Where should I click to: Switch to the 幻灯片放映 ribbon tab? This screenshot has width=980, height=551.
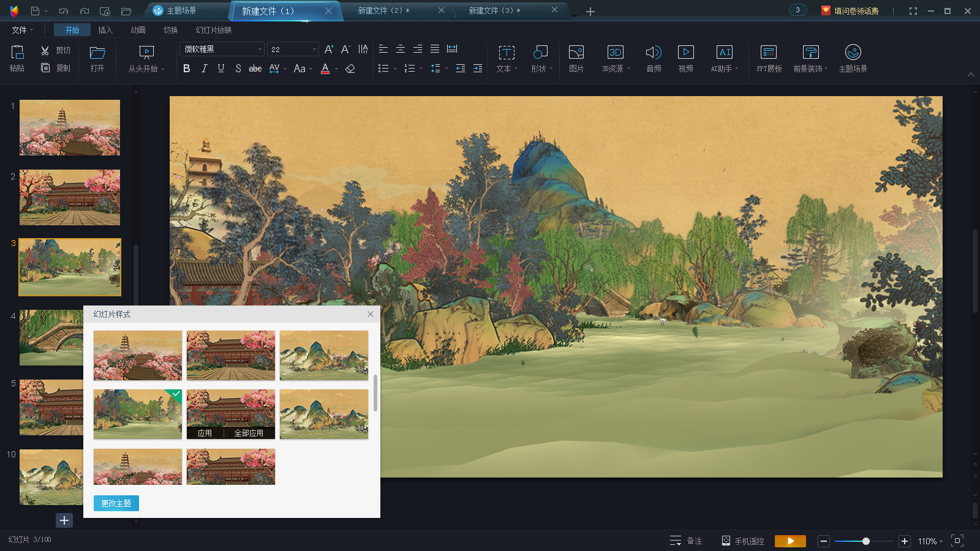(x=213, y=30)
